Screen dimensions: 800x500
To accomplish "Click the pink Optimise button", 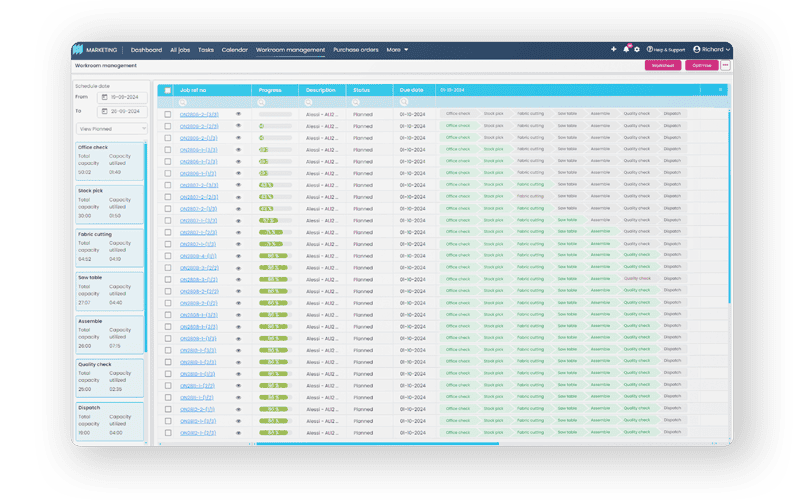I will coord(701,66).
